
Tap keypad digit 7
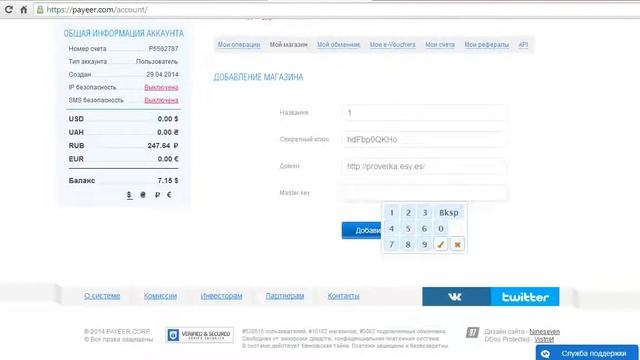click(x=392, y=244)
